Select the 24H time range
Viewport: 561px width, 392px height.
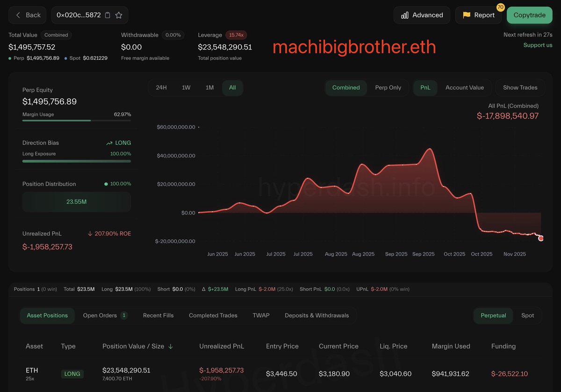[x=161, y=87]
